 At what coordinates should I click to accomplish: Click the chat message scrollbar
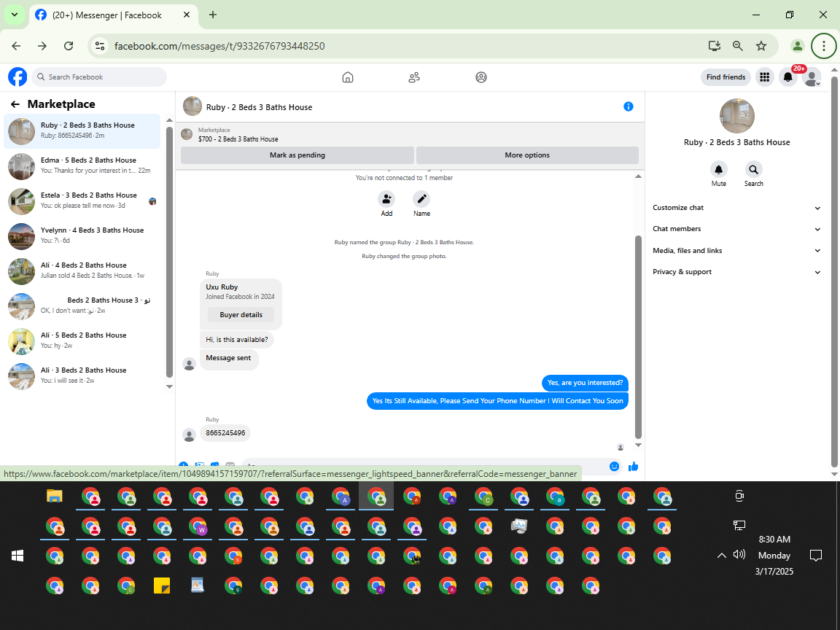[638, 338]
